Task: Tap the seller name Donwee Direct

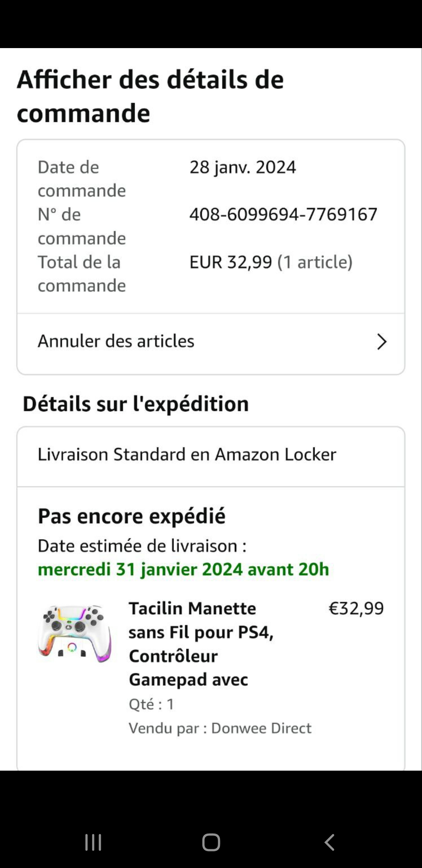Action: click(x=261, y=728)
